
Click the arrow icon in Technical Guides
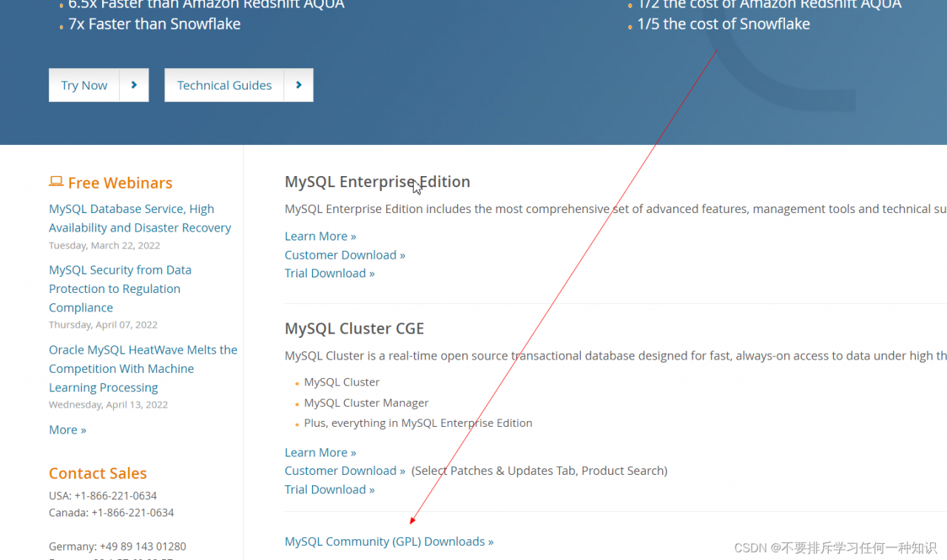[x=299, y=85]
